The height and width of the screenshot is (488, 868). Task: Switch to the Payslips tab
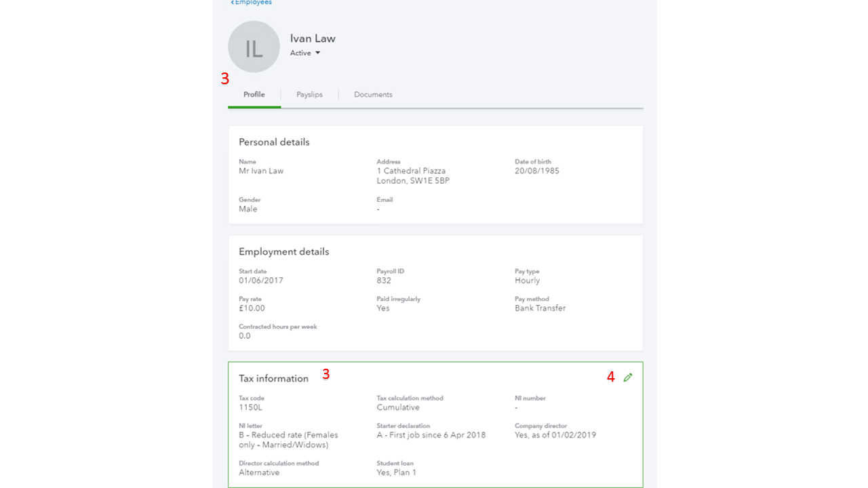point(309,94)
